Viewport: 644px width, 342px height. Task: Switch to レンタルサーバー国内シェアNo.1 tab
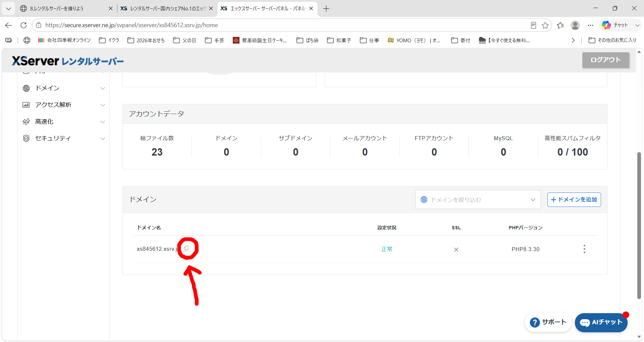tap(167, 8)
